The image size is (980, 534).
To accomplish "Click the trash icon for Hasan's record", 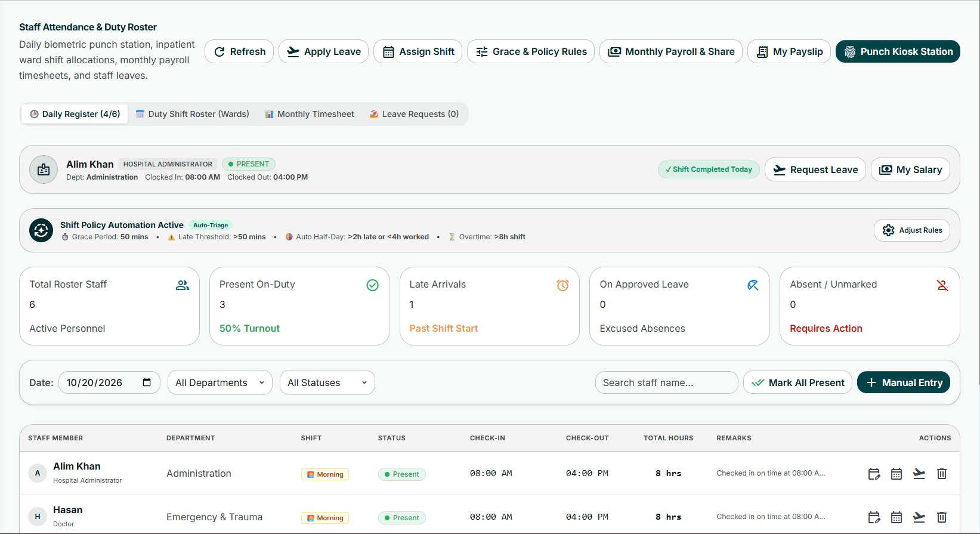I will point(942,517).
